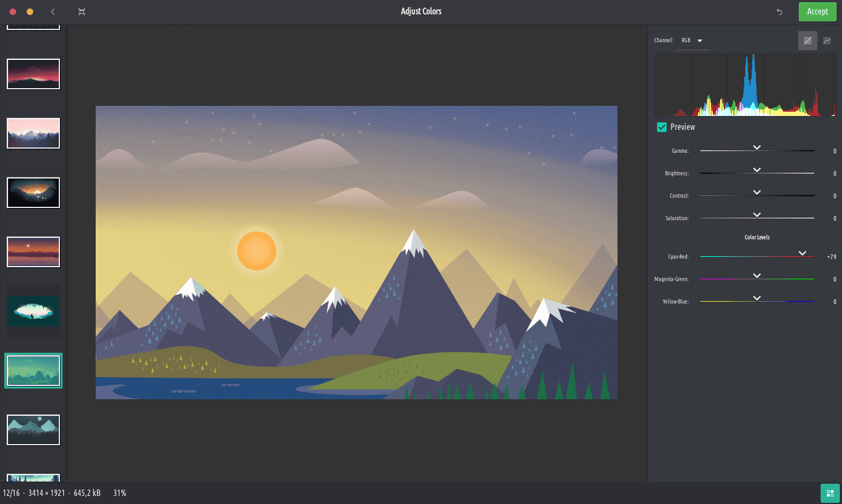This screenshot has width=842, height=504.
Task: Close the window with the red button
Action: [13, 12]
